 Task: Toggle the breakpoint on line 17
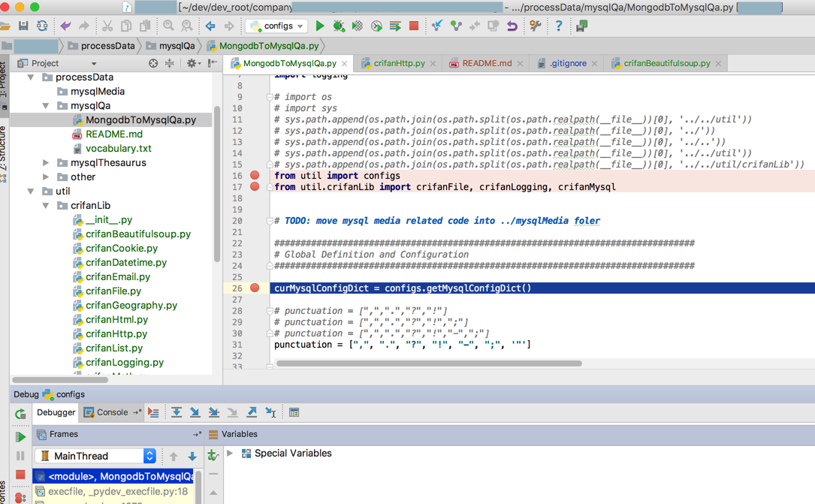pyautogui.click(x=255, y=187)
